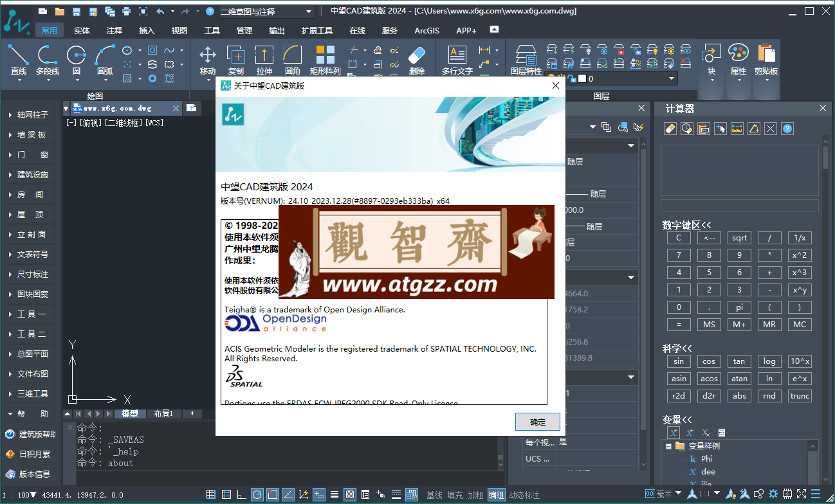This screenshot has height=504, width=835.
Task: Click the save icon in quick access toolbar
Action: (77, 12)
